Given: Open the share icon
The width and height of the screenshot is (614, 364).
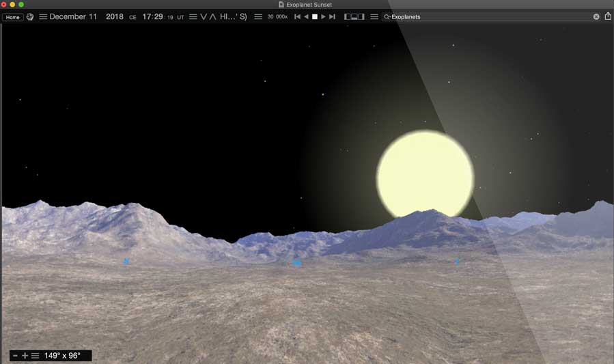Looking at the screenshot, I should pos(608,16).
